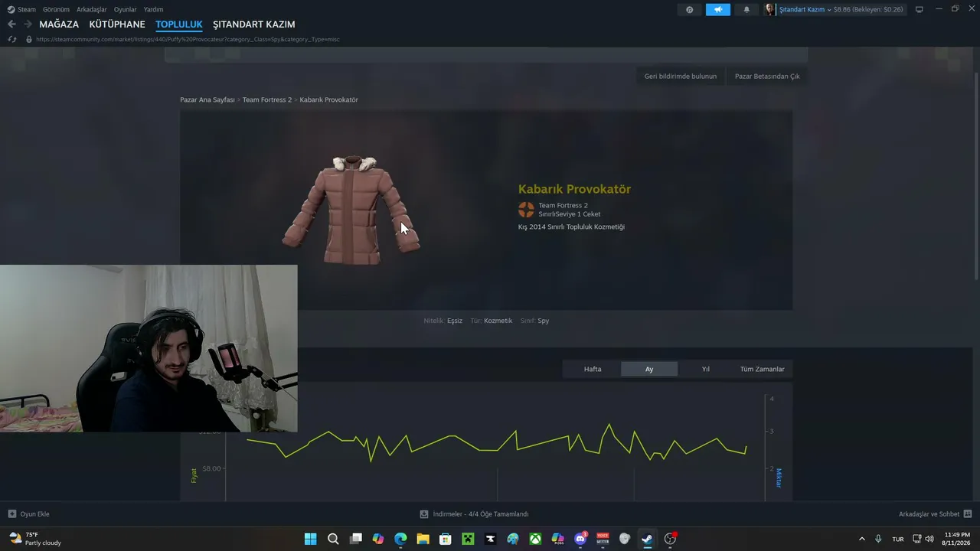Open the Voicemeeter taskbar icon
Viewport: 980px width, 551px height.
pos(603,539)
